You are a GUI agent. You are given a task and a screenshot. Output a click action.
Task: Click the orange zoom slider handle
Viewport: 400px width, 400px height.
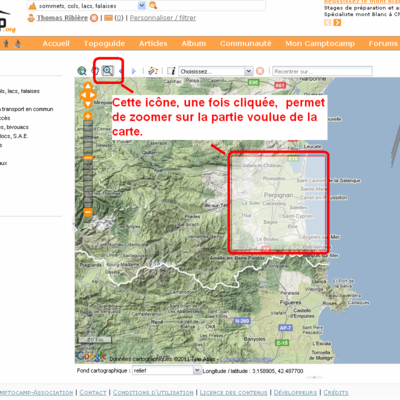click(88, 158)
